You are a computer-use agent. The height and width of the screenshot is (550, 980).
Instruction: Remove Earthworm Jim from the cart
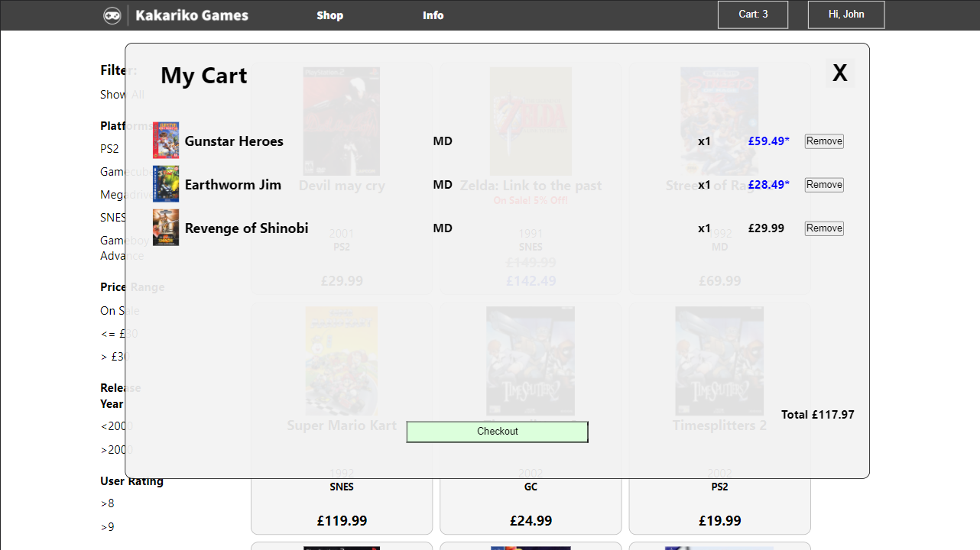click(824, 185)
